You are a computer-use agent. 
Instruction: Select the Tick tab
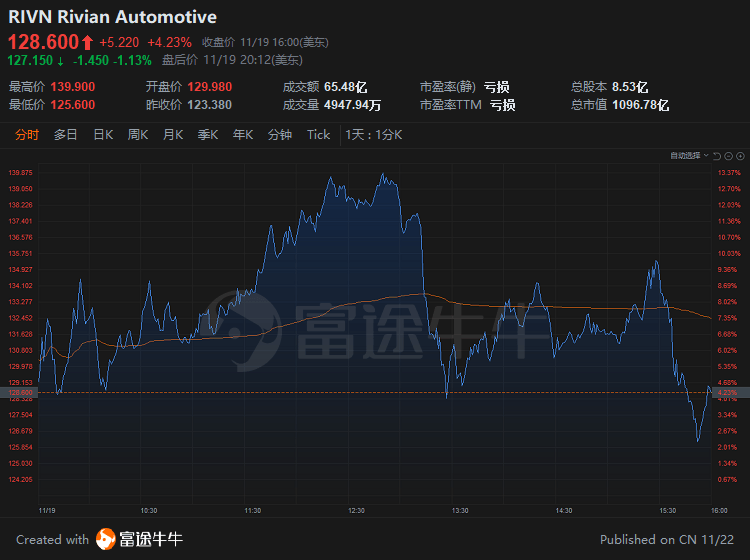(x=319, y=135)
